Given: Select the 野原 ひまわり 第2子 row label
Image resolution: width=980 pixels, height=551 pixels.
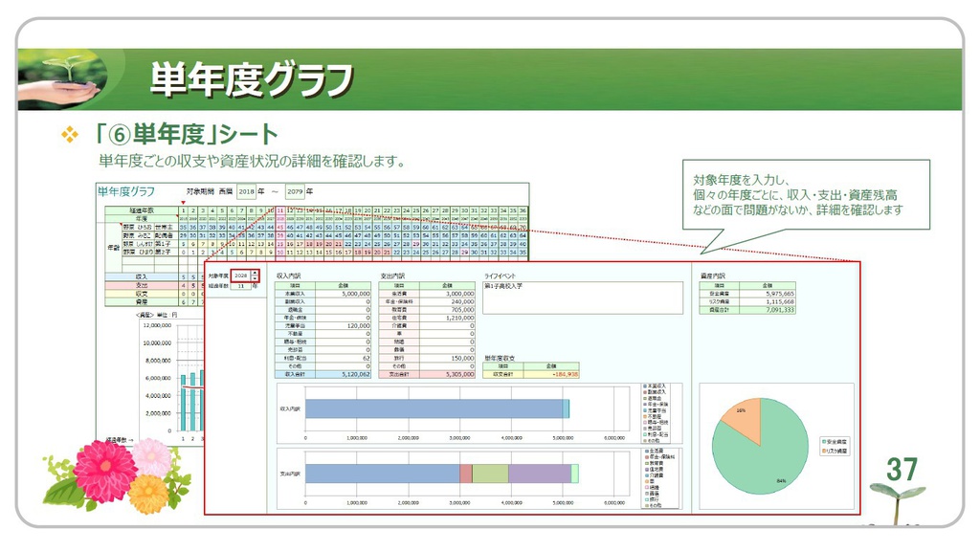Looking at the screenshot, I should coord(149,252).
